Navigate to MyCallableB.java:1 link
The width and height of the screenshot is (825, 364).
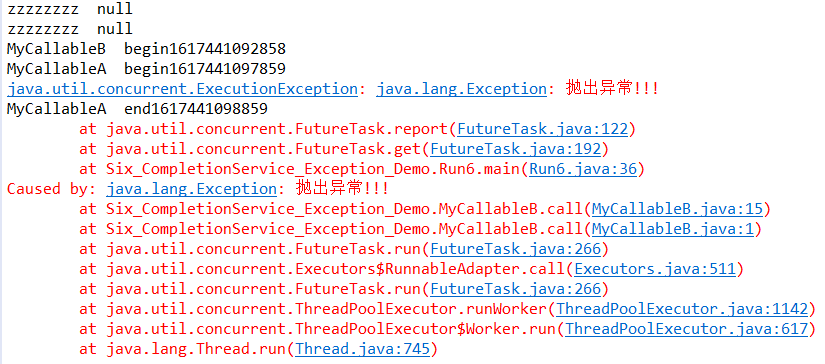click(673, 229)
